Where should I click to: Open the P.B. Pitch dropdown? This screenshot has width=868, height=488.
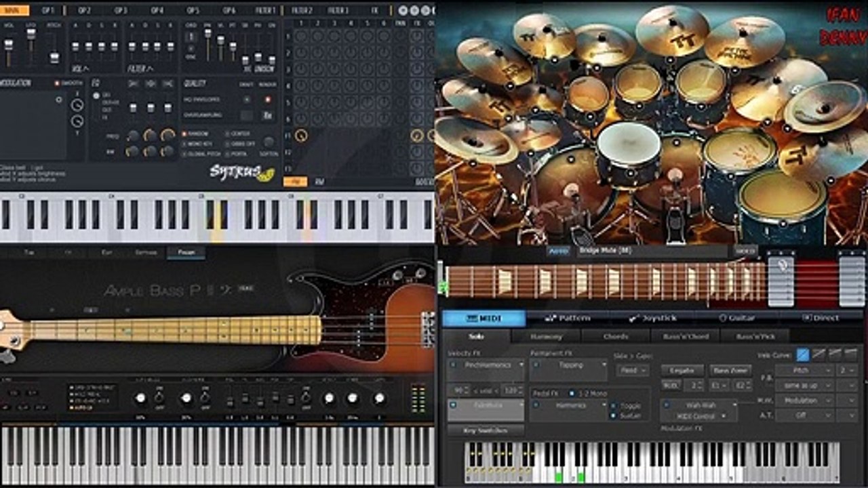pyautogui.click(x=804, y=371)
